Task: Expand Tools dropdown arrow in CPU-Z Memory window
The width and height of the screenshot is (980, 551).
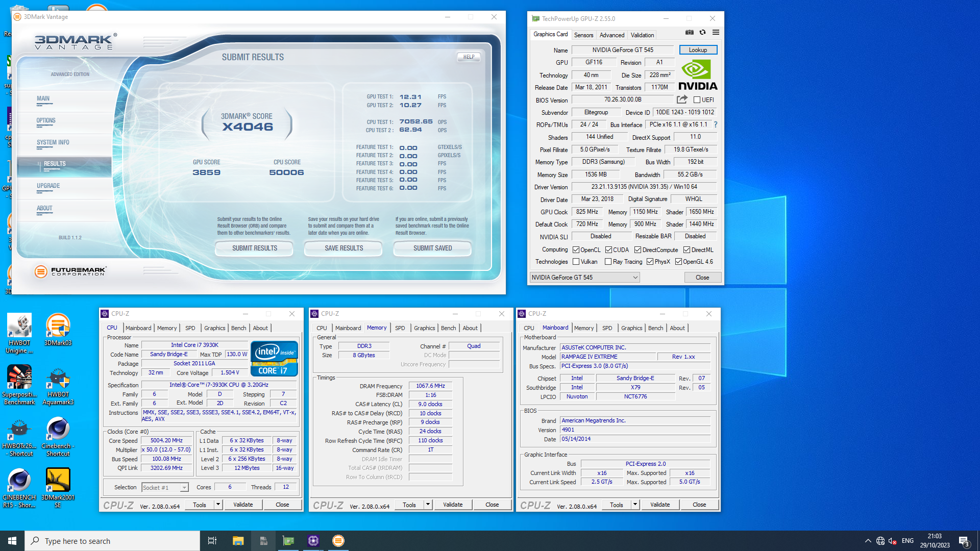Action: (428, 505)
